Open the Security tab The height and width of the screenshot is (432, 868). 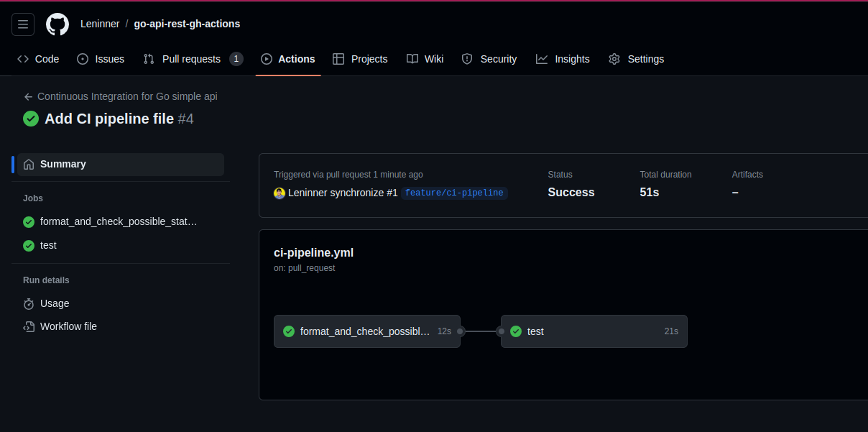(x=489, y=59)
